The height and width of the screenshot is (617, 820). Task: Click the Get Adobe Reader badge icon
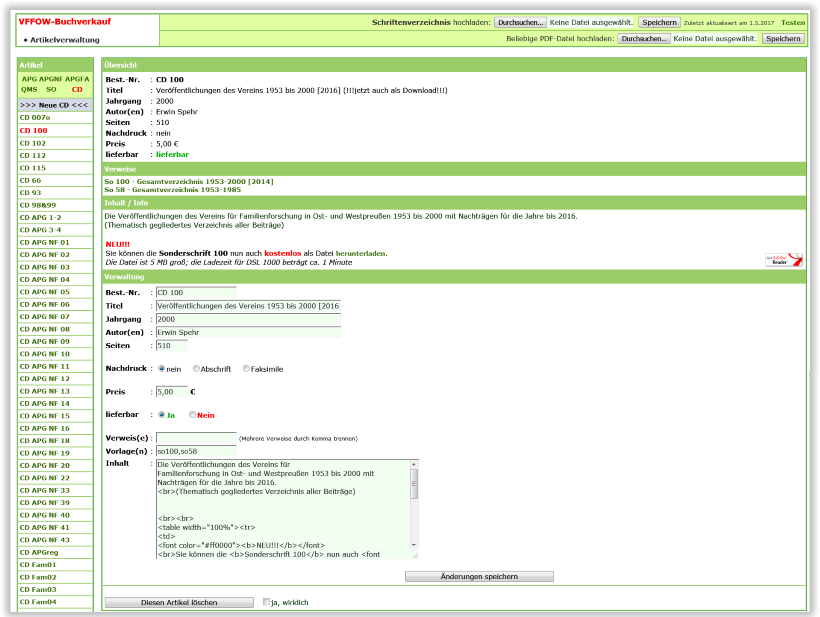tap(783, 259)
